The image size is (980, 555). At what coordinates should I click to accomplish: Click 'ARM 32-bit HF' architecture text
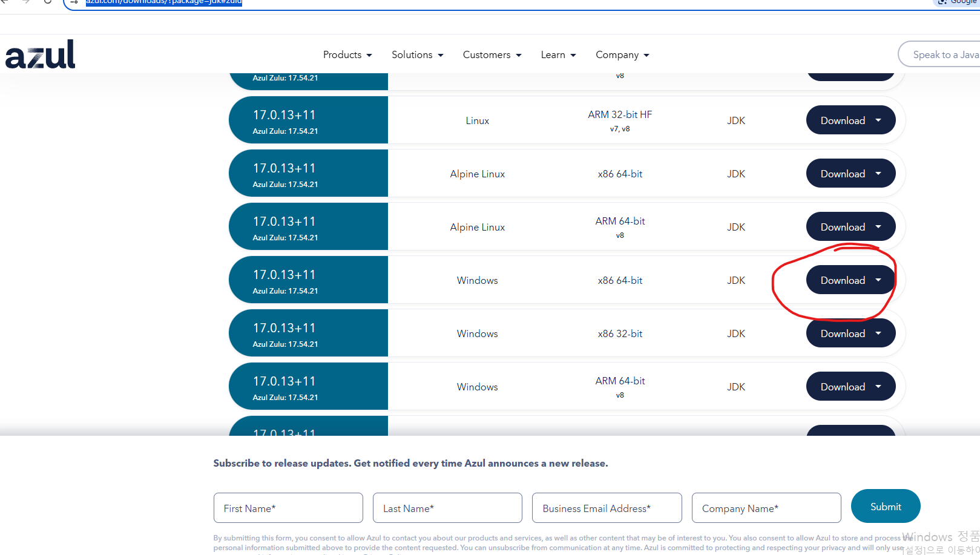[620, 114]
